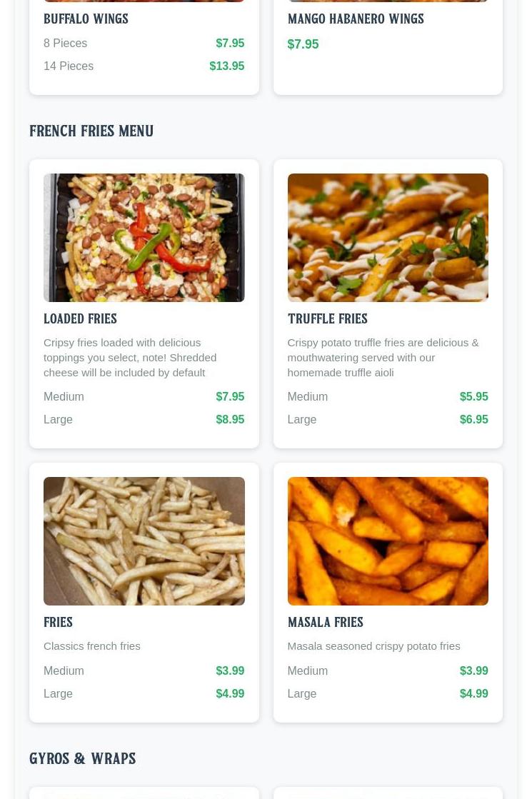
Task: Choose Buffalo Wings 8 Pieces option
Action: 144,44
